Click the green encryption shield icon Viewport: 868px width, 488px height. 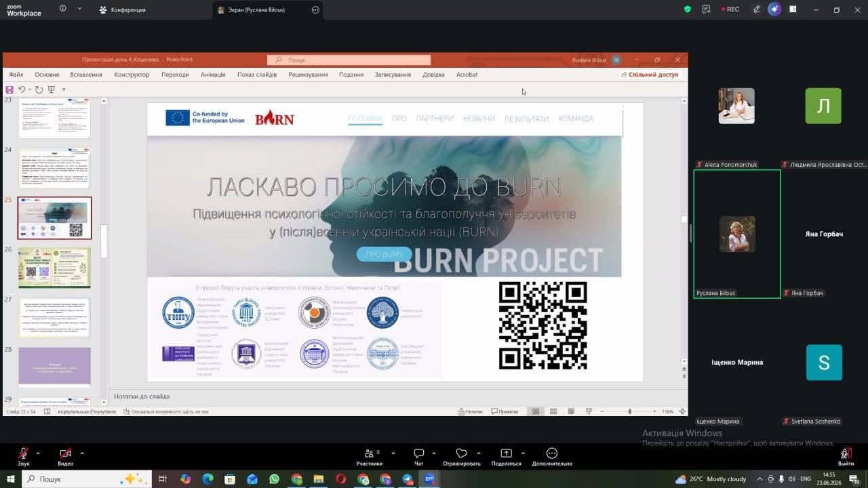(688, 9)
